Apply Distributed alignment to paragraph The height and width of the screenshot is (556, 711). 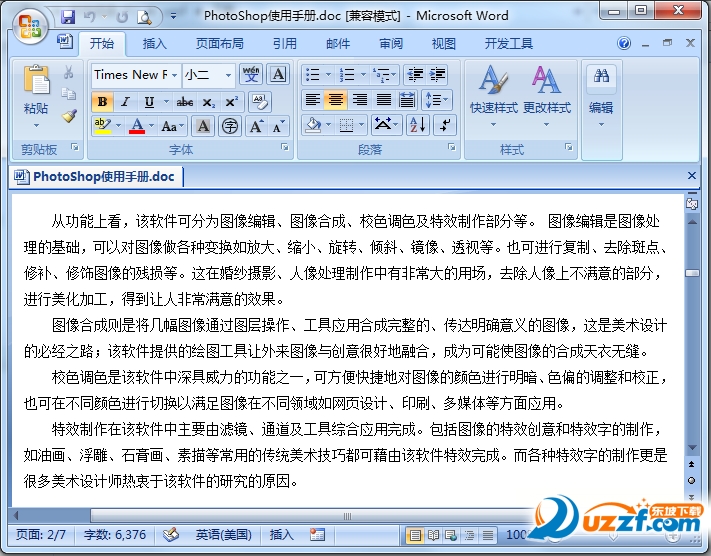(x=407, y=100)
